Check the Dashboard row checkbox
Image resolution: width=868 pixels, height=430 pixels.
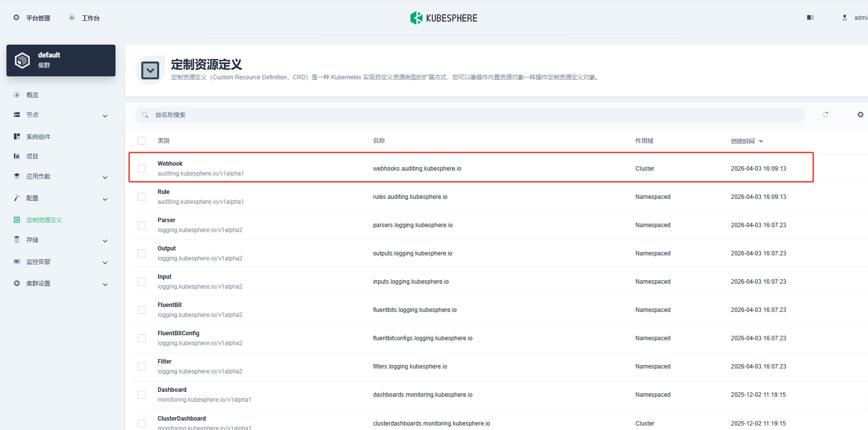pyautogui.click(x=142, y=395)
